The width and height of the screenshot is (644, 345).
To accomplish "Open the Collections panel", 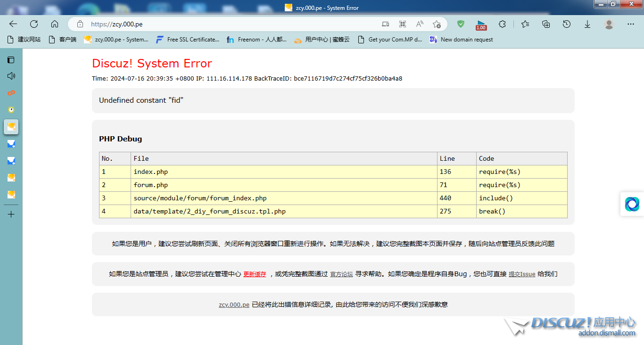I will (546, 24).
